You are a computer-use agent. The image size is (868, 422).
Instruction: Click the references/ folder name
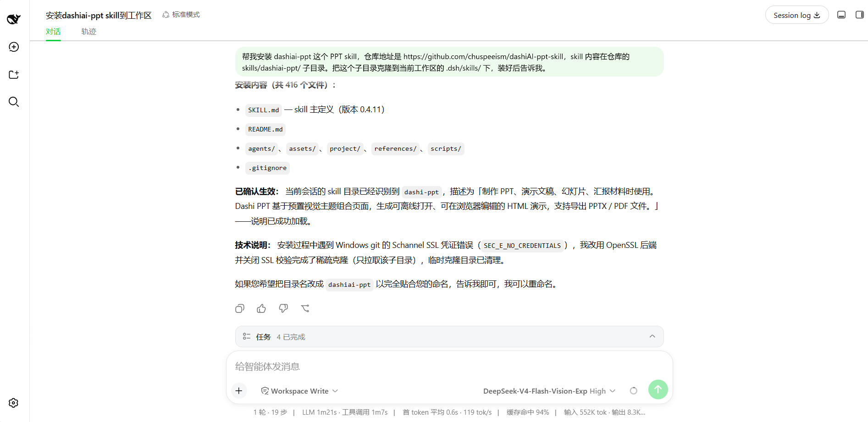(395, 148)
